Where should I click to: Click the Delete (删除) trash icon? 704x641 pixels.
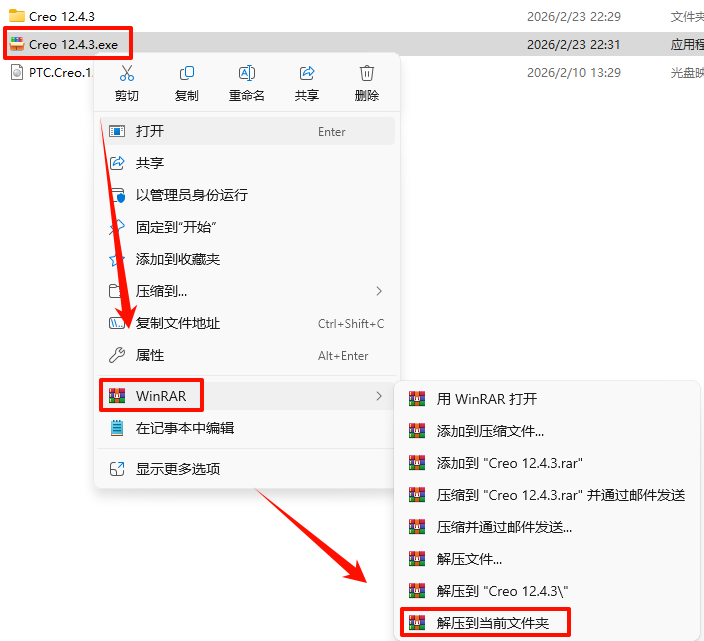click(x=367, y=73)
